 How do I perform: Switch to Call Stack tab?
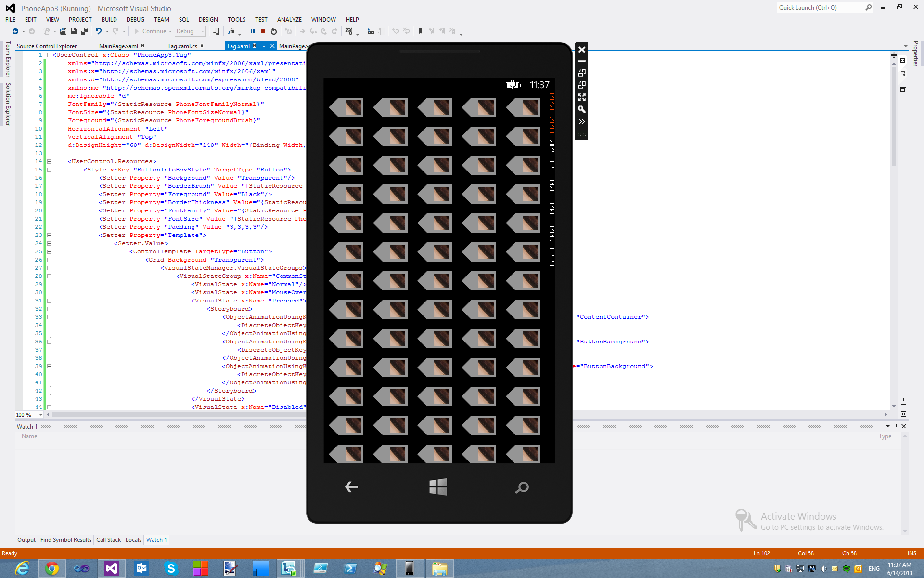[x=108, y=540]
